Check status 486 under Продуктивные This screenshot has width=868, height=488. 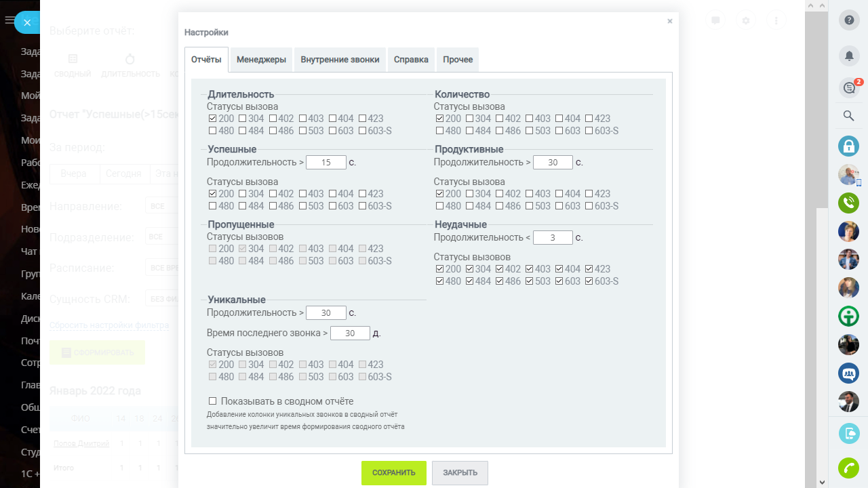(x=499, y=206)
